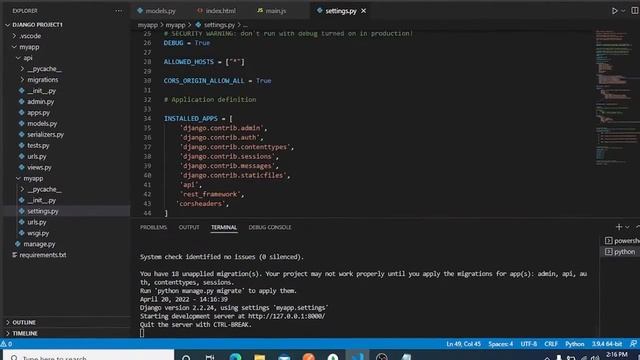Switch to the PROBLEMS panel tab
Image resolution: width=640 pixels, height=360 pixels.
pyautogui.click(x=153, y=228)
